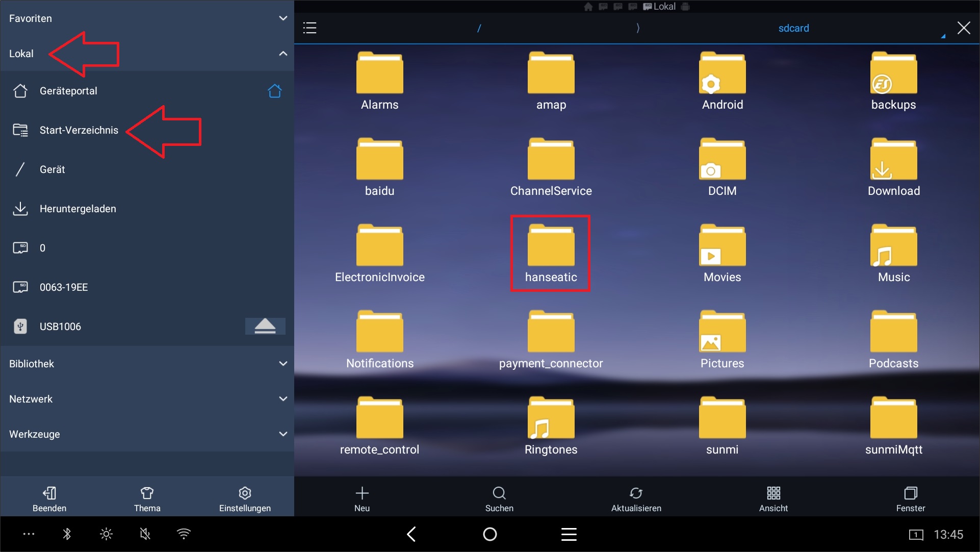Open the hanseatic folder

tap(551, 254)
